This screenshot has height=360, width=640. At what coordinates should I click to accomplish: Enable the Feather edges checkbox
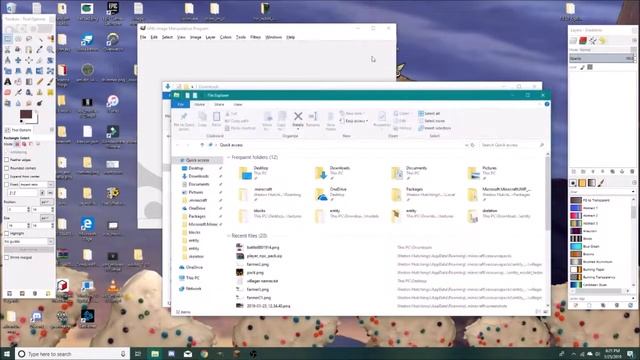tap(7, 160)
